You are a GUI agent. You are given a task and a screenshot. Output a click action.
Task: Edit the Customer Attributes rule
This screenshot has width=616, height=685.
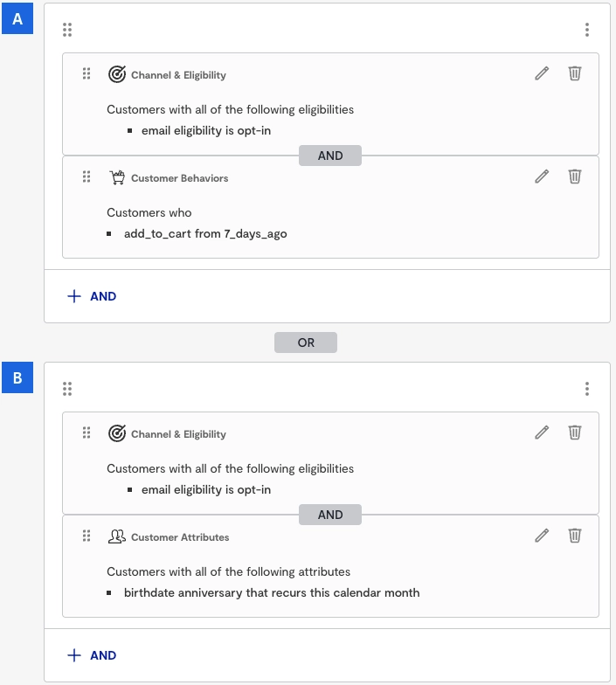click(542, 536)
